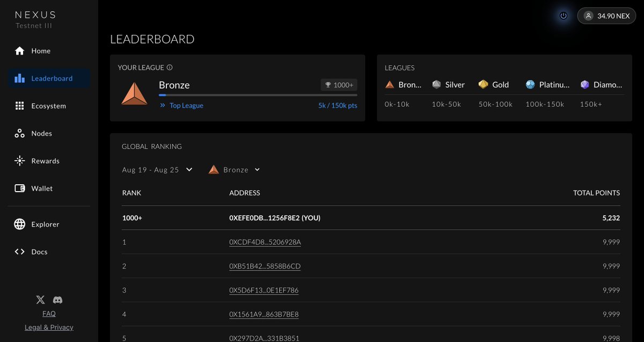Image resolution: width=644 pixels, height=342 pixels.
Task: Click the 150k+ Diamond range text
Action: [x=591, y=104]
